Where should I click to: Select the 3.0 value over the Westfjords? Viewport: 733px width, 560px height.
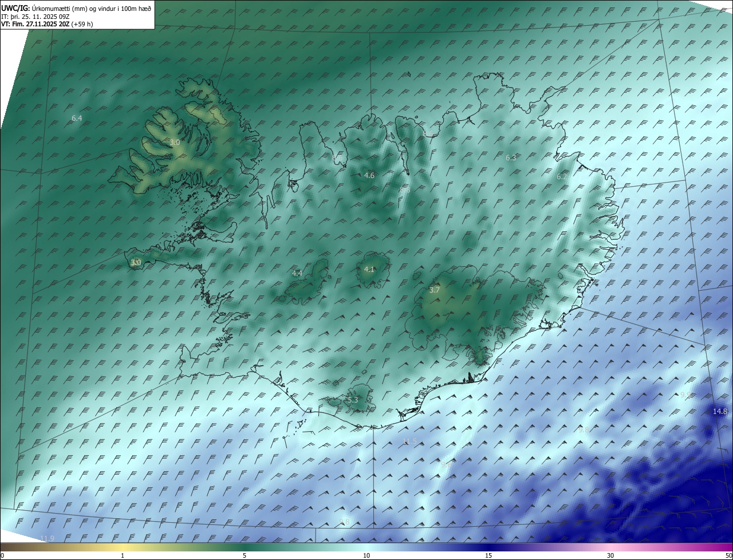click(175, 142)
